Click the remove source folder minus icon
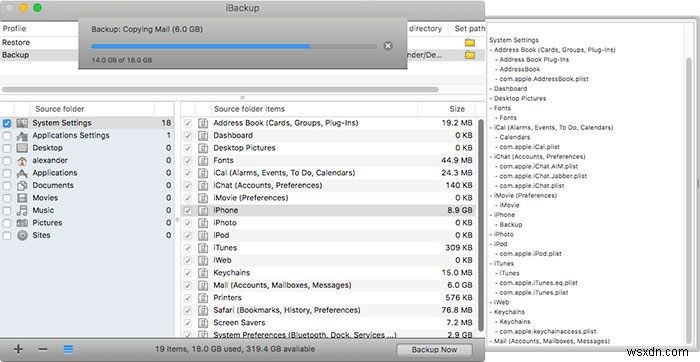The width and height of the screenshot is (700, 362). click(43, 349)
